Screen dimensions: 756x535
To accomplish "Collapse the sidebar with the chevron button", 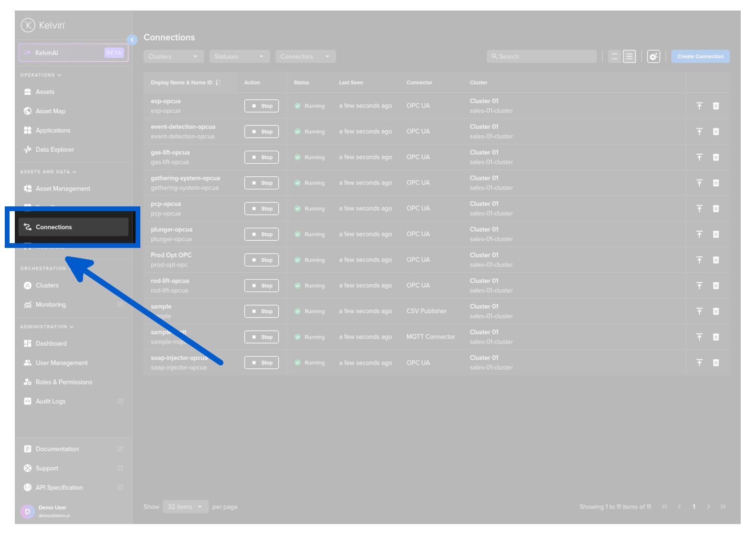I will tap(132, 40).
